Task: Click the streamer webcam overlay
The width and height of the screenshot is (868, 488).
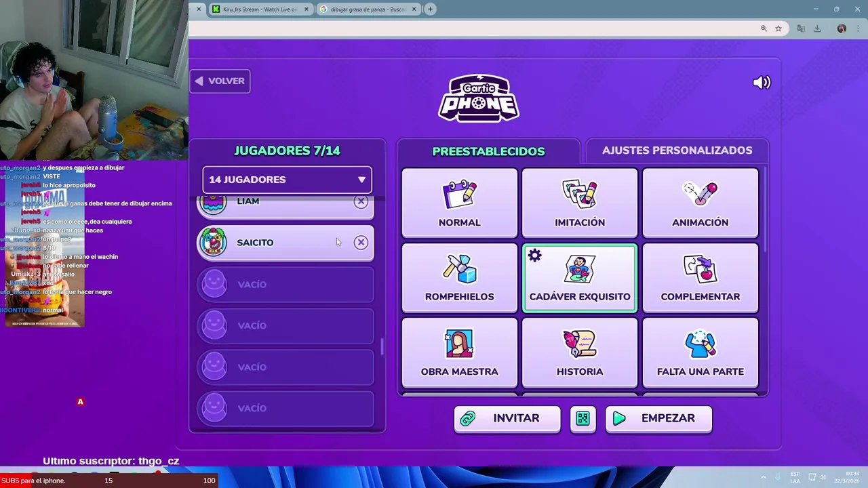Action: point(94,80)
